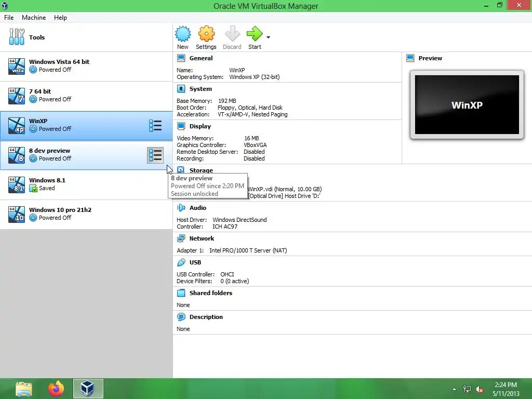Click the General section monitor icon
The height and width of the screenshot is (399, 532).
(181, 58)
